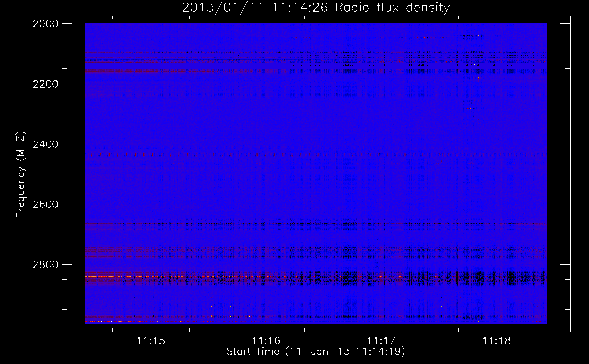
Task: Click the 2400 frequency tick label
Action: pos(46,144)
